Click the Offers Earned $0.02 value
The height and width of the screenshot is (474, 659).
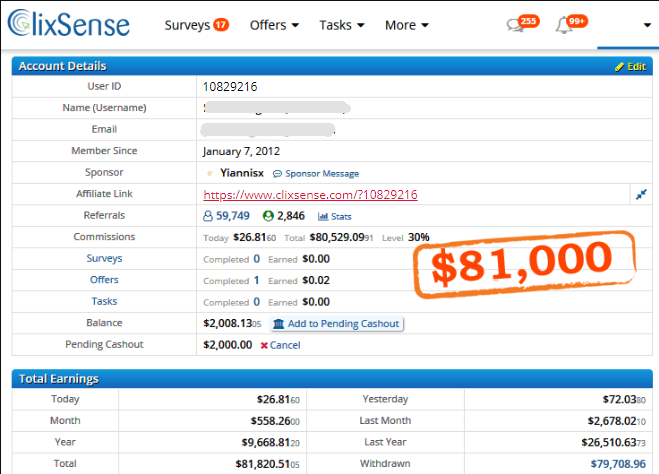click(x=316, y=280)
